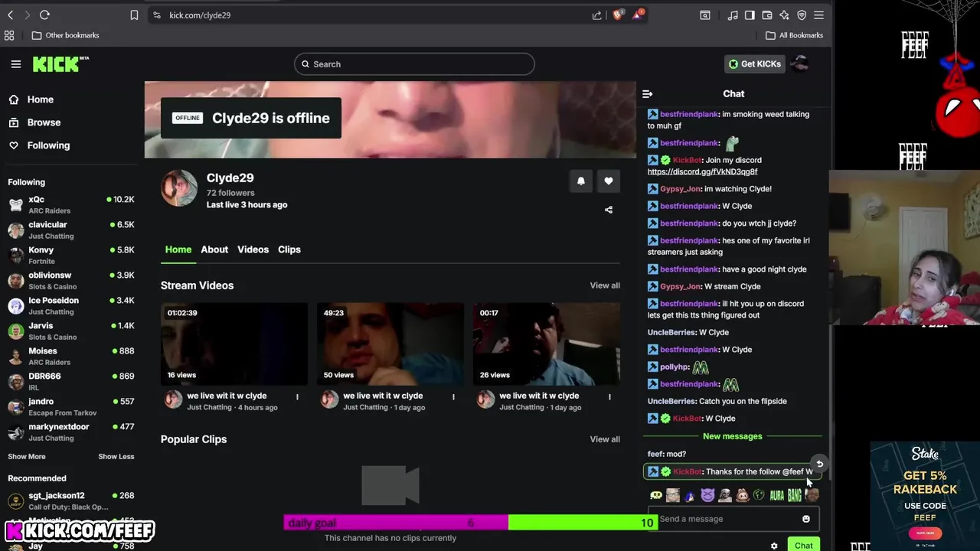Open the browser share icon in address bar
This screenshot has height=551, width=980.
pyautogui.click(x=596, y=15)
